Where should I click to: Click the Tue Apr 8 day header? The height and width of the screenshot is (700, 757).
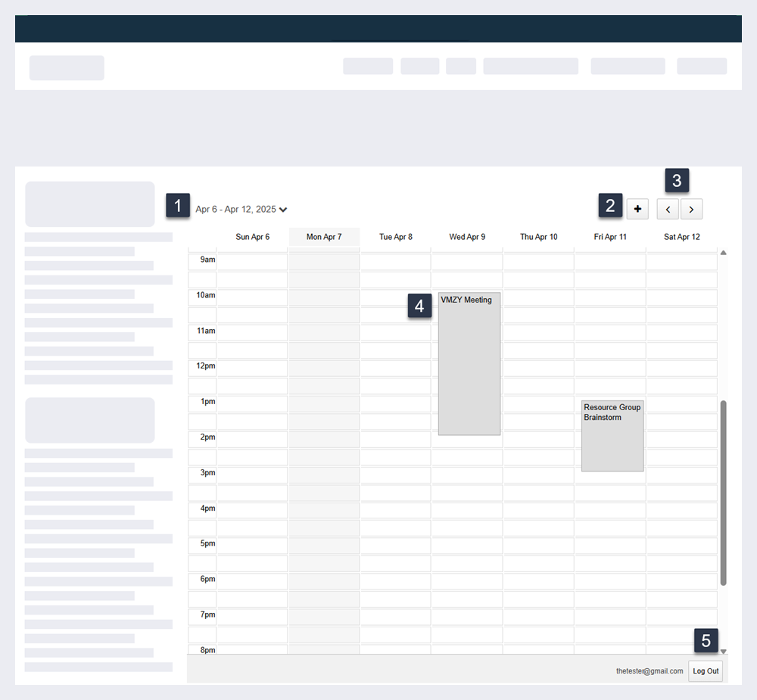click(x=395, y=237)
